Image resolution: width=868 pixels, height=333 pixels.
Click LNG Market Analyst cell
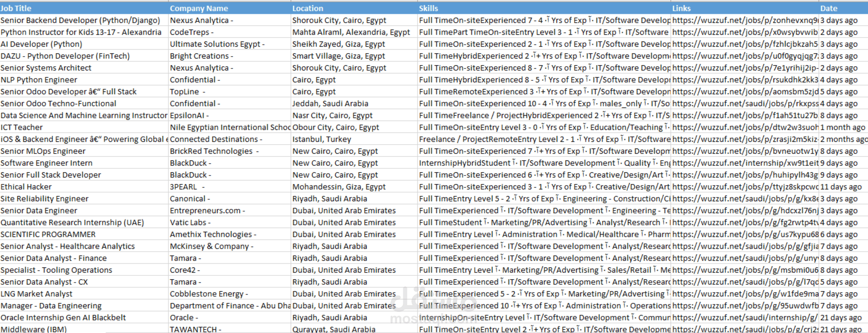[x=84, y=294]
